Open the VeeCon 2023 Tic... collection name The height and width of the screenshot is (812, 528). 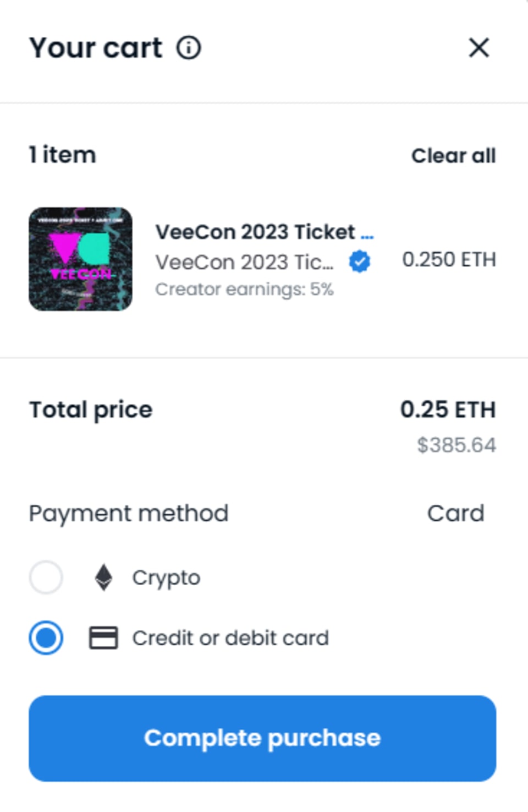244,262
